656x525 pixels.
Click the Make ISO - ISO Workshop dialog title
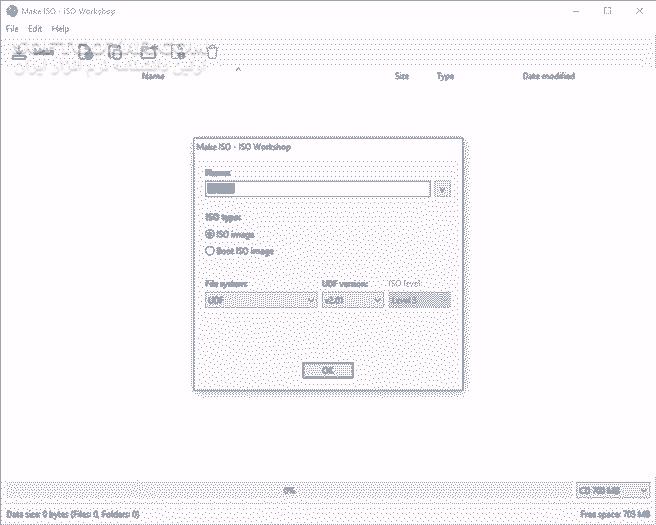click(x=243, y=147)
